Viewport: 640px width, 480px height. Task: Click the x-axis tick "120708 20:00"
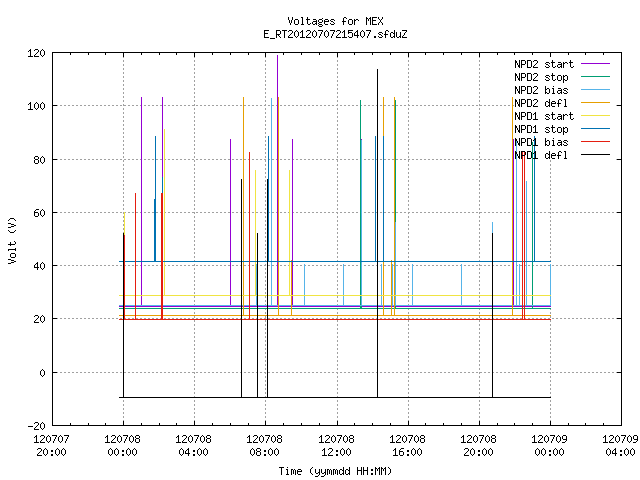point(478,446)
